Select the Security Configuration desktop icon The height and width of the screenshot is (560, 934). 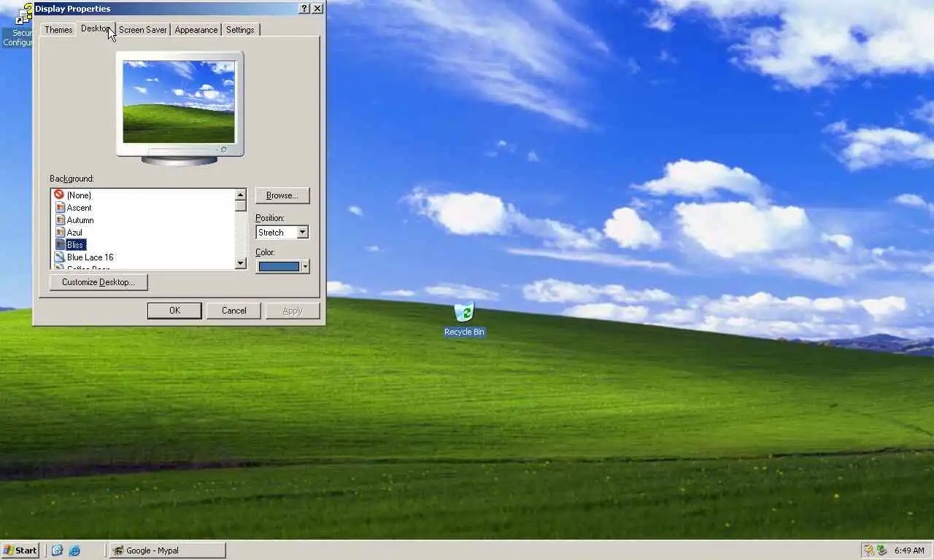click(17, 25)
